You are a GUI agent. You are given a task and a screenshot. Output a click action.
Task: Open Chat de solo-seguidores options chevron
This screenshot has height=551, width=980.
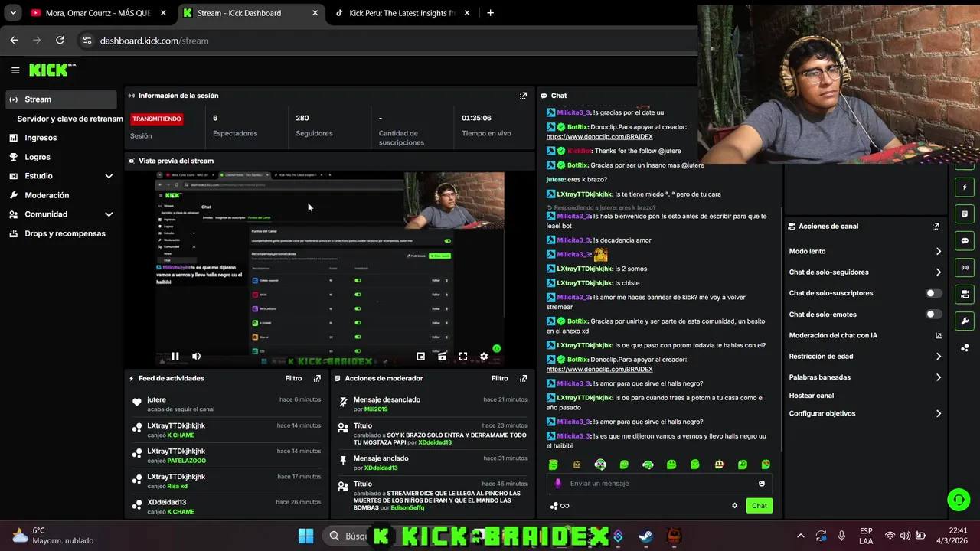(x=939, y=272)
